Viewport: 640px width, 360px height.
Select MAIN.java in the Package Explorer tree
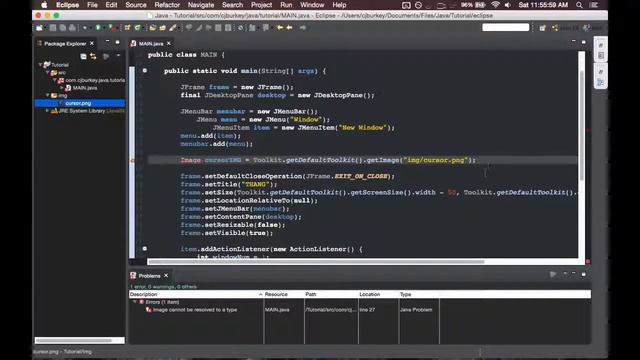pyautogui.click(x=84, y=88)
